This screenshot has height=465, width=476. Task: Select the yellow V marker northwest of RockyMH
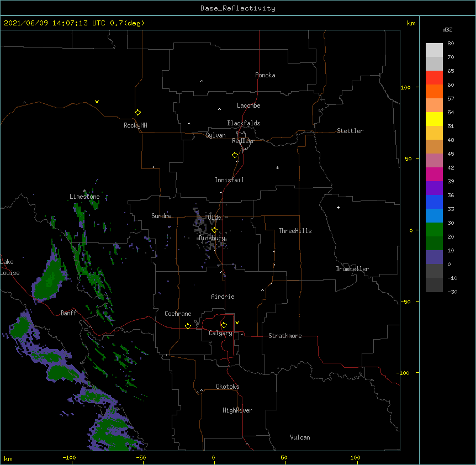97,102
